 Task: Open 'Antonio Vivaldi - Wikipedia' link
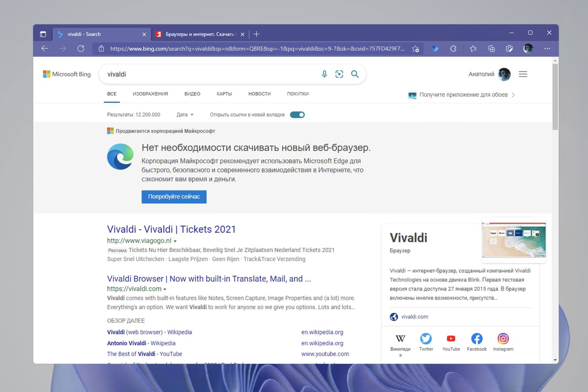click(141, 343)
